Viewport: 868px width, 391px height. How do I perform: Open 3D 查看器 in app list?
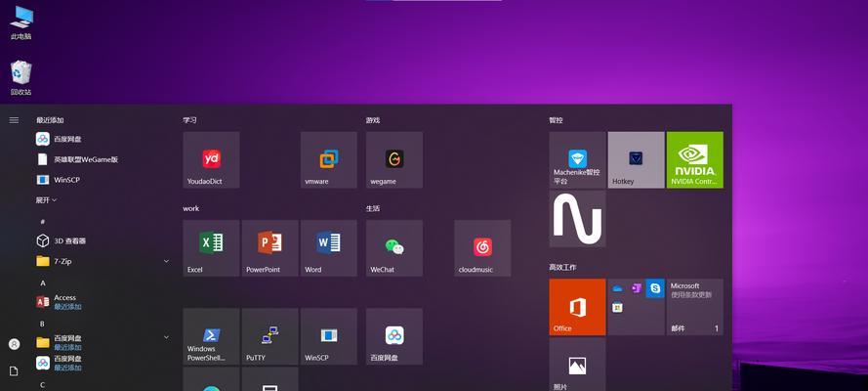[103, 240]
